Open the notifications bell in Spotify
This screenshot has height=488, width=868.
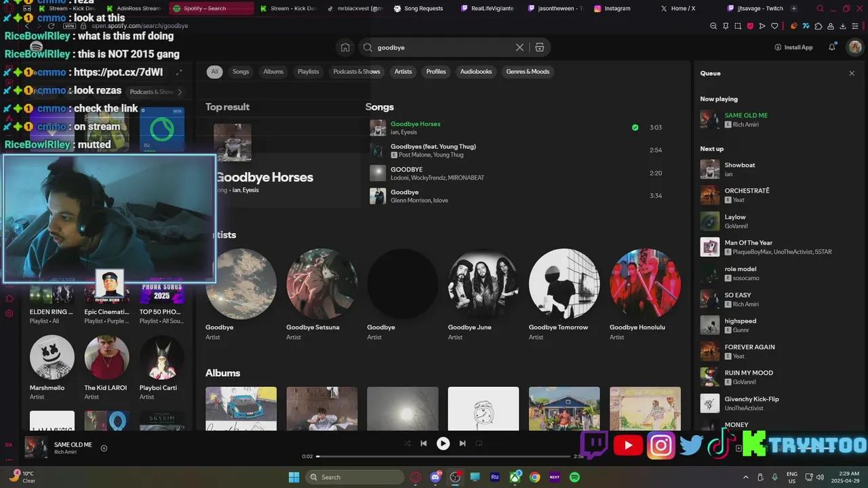[832, 47]
